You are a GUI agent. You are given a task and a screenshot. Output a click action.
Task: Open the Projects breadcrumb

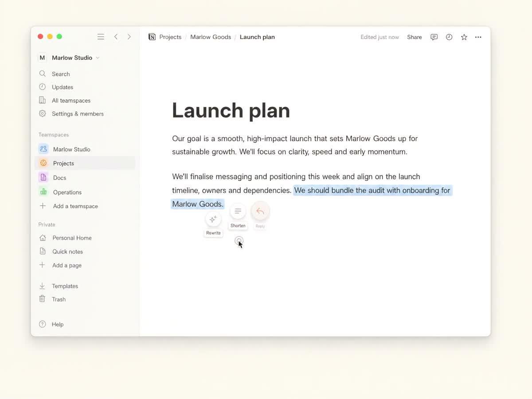(x=170, y=37)
